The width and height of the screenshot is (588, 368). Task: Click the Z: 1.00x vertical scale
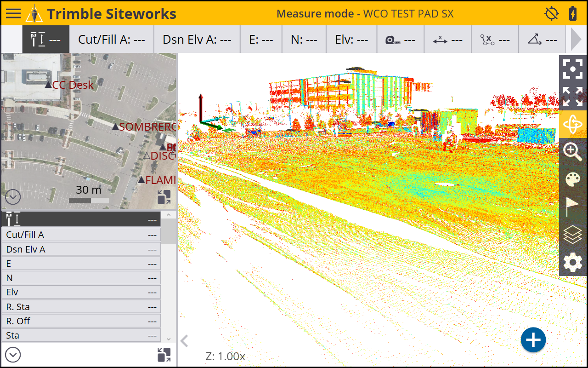[226, 356]
